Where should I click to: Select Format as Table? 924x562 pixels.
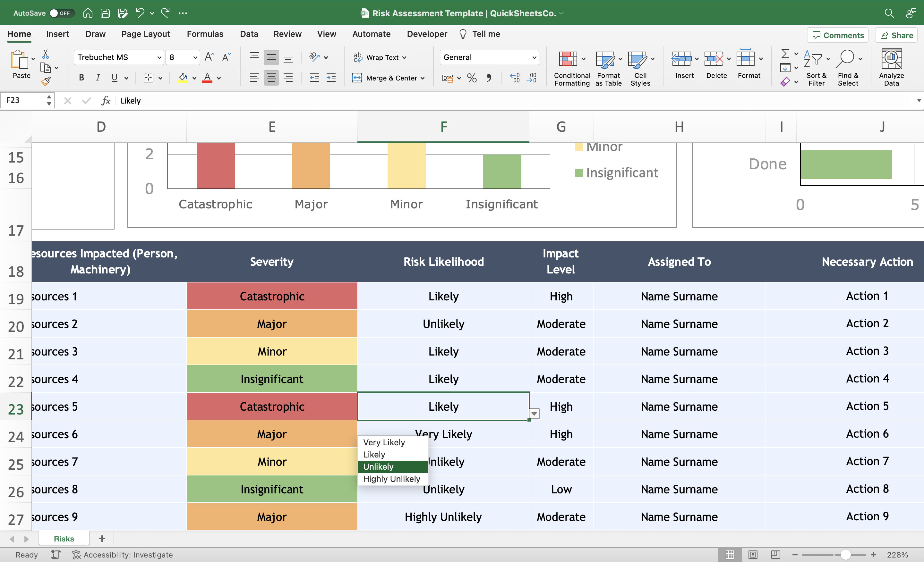[608, 68]
